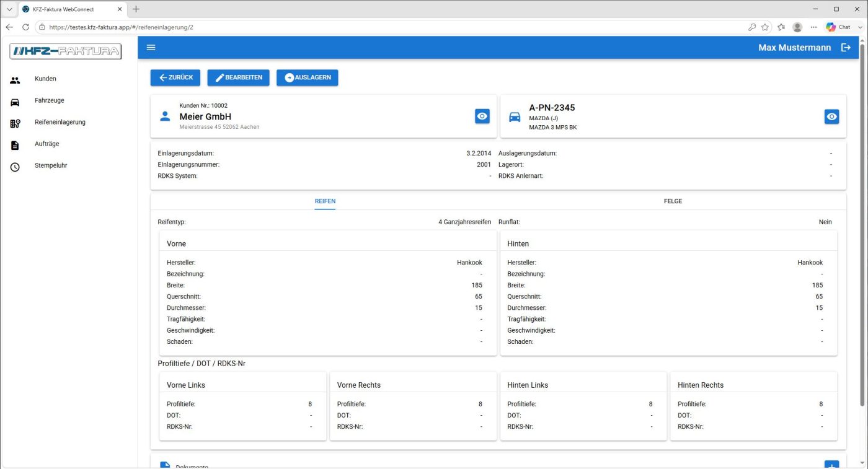This screenshot has height=469, width=868.
Task: Click the Einlagerungsnummer value 2001
Action: coord(484,165)
